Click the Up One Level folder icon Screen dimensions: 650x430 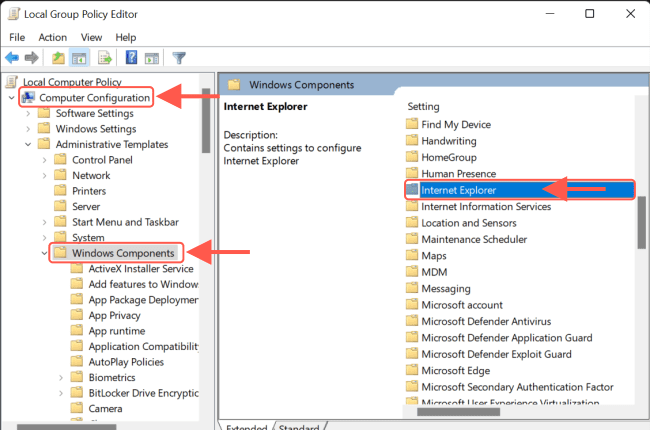(59, 58)
